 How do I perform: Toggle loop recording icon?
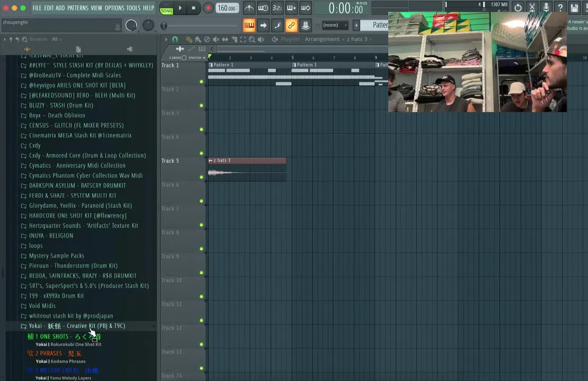pyautogui.click(x=306, y=7)
